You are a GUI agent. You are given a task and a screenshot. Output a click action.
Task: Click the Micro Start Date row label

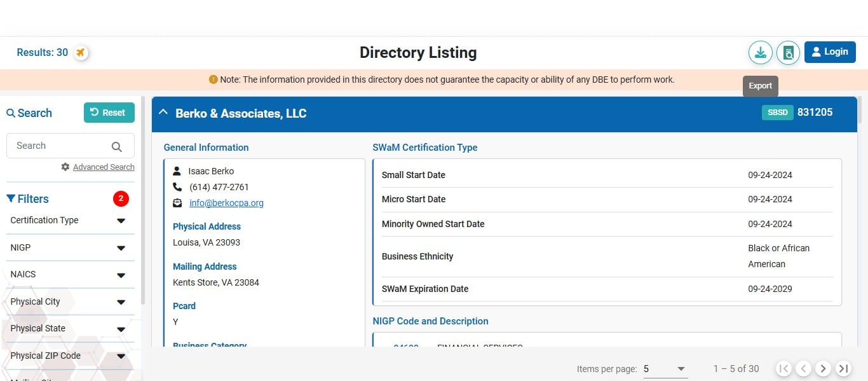(x=414, y=199)
